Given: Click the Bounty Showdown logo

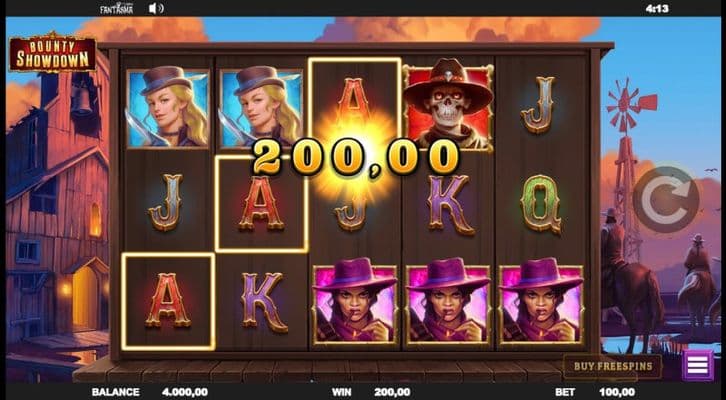Looking at the screenshot, I should click(x=52, y=54).
